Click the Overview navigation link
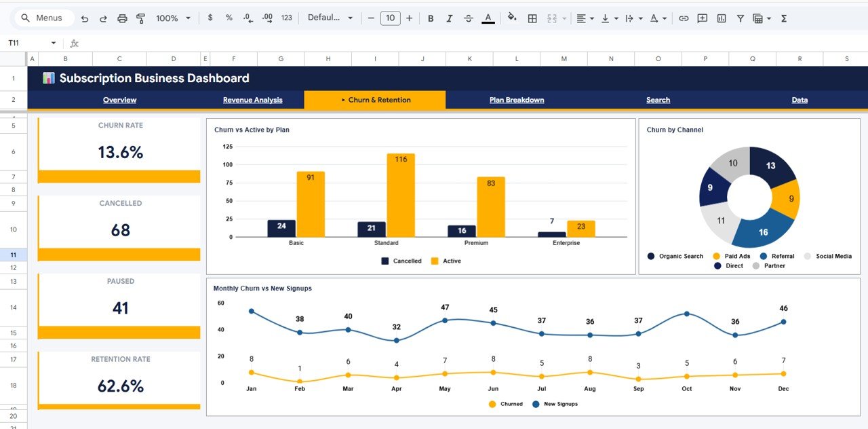The height and width of the screenshot is (429, 868). [119, 100]
